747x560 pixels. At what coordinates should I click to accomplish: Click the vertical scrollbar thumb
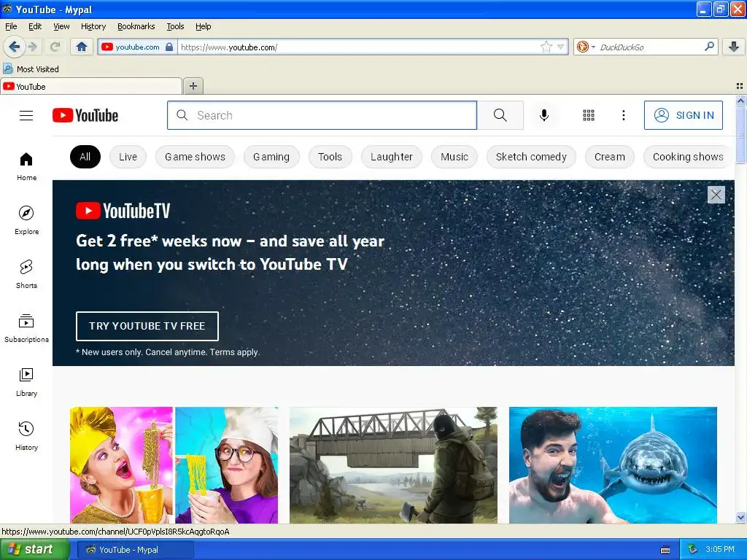click(740, 135)
